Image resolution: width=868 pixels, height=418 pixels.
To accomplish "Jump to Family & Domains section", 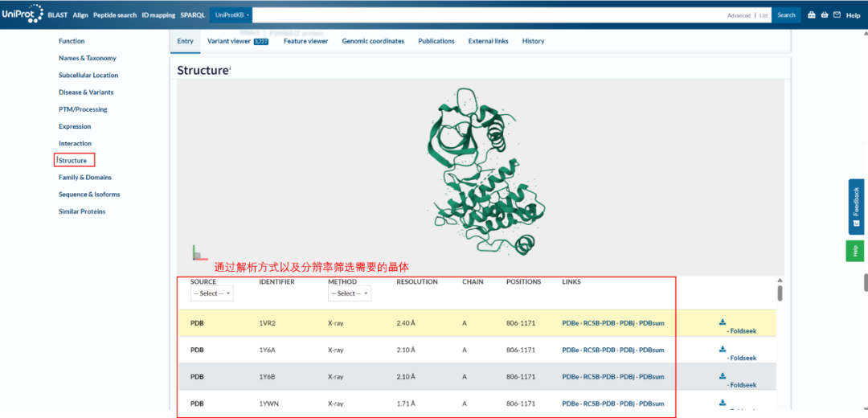I will coord(84,178).
